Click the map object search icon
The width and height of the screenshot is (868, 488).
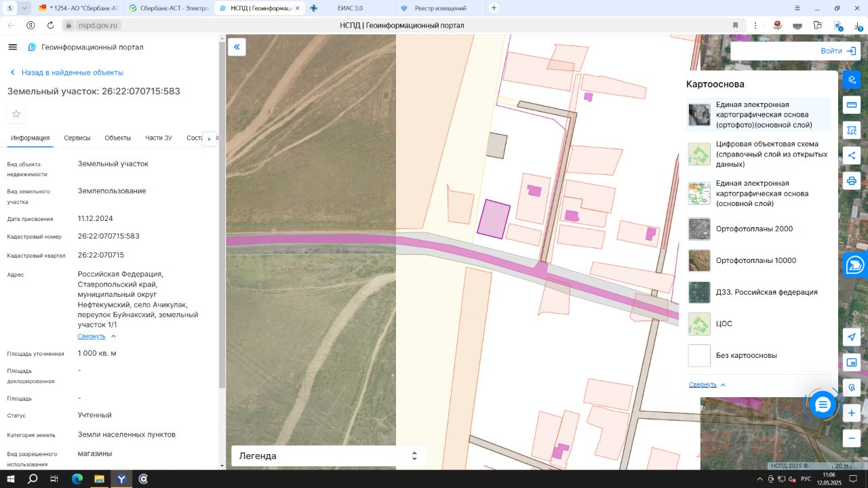click(852, 388)
